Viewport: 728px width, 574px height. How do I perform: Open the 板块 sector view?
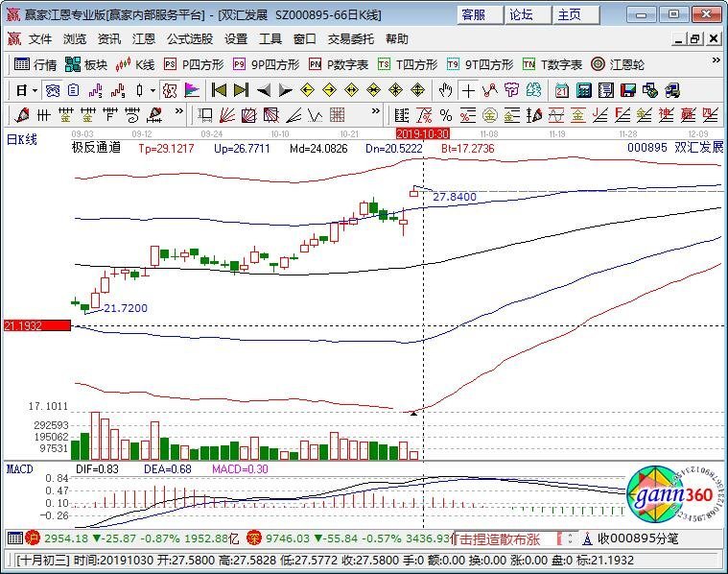point(86,64)
